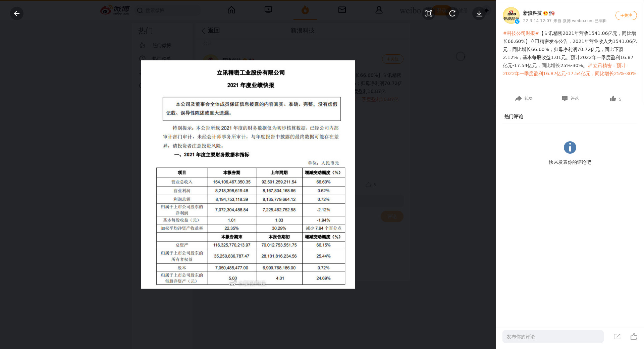Open the 新浪科技 profile avatar
This screenshot has height=349, width=644.
511,15
